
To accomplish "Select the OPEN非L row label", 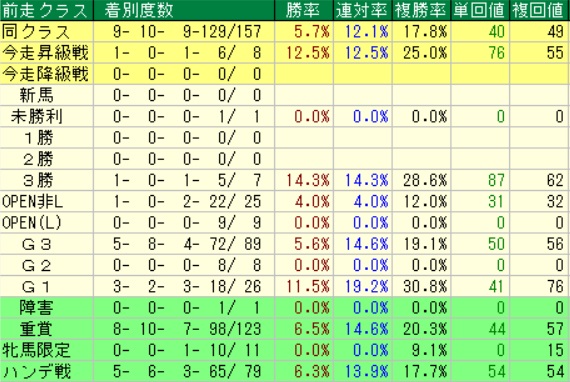I will (x=46, y=201).
